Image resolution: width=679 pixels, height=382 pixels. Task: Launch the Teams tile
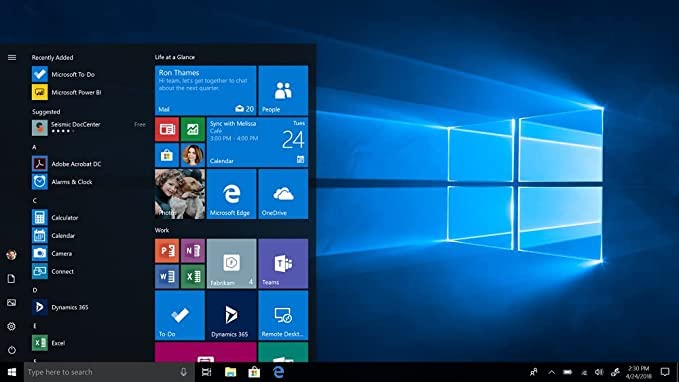[x=283, y=263]
